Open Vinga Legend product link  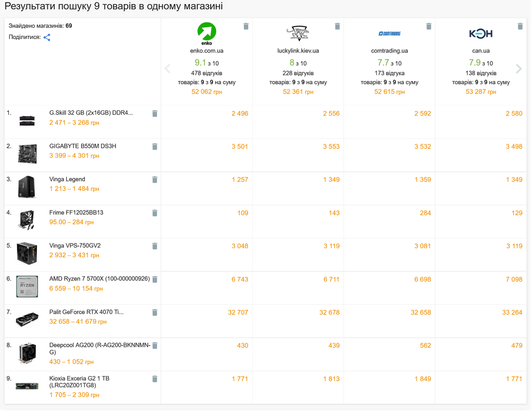coord(67,179)
